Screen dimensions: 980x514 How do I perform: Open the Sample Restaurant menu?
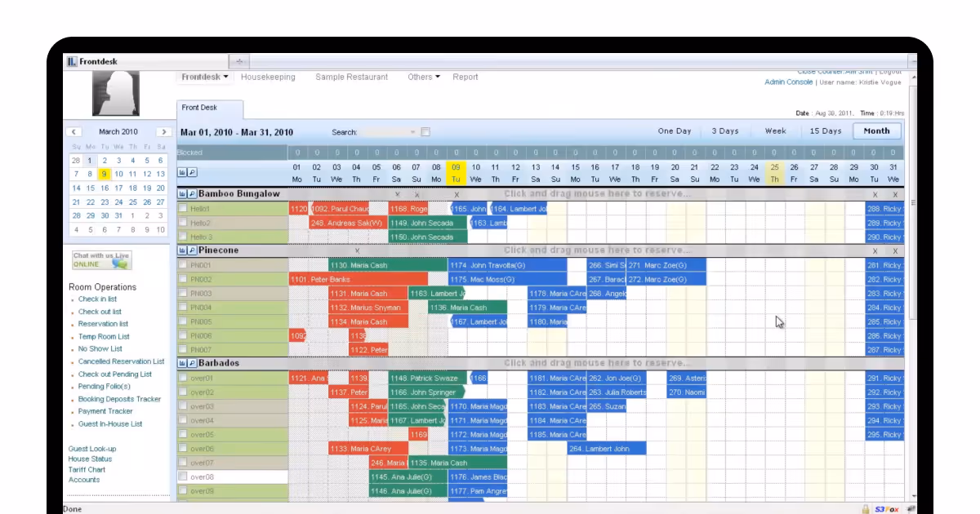pyautogui.click(x=352, y=77)
